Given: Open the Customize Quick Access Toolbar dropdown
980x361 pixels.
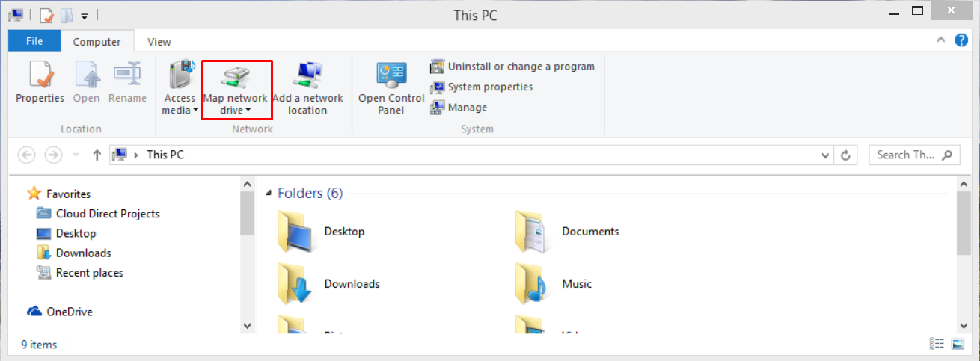Looking at the screenshot, I should [85, 16].
